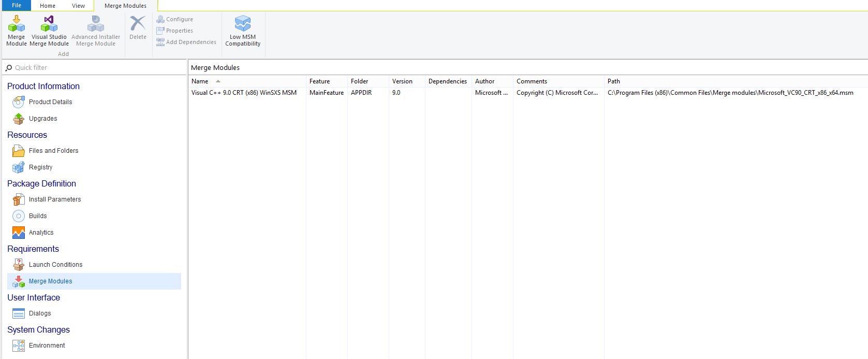Click the Delete ribbon icon
Viewport: 868px width, 359px height.
138,23
